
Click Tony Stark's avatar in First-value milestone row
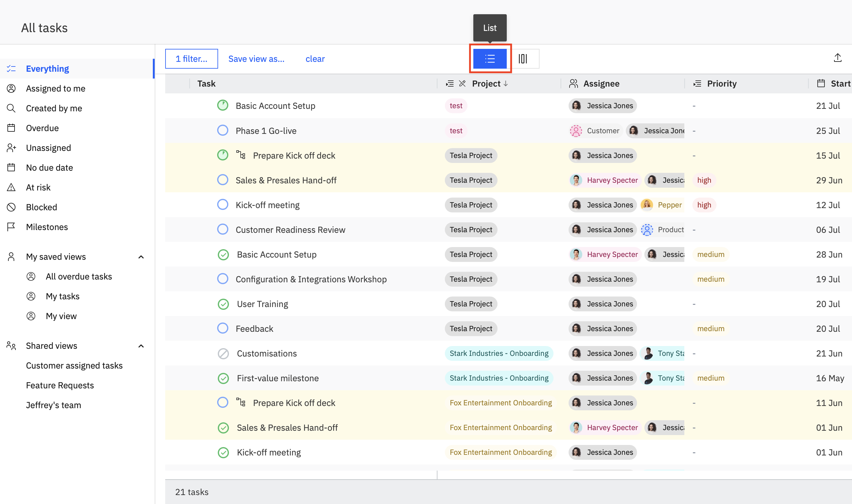point(648,378)
